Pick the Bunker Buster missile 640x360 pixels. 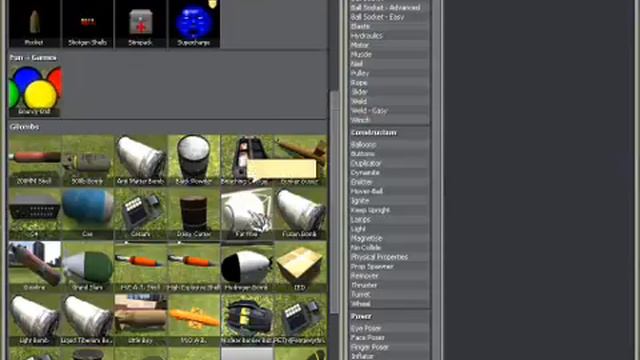(300, 160)
